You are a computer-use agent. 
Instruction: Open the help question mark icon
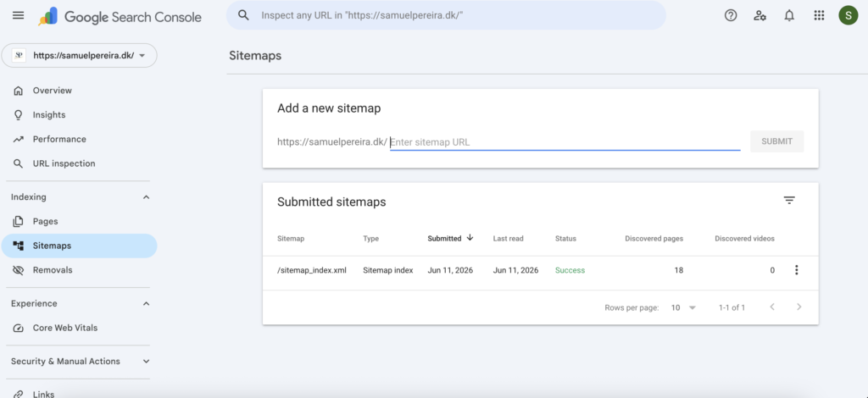pyautogui.click(x=731, y=15)
